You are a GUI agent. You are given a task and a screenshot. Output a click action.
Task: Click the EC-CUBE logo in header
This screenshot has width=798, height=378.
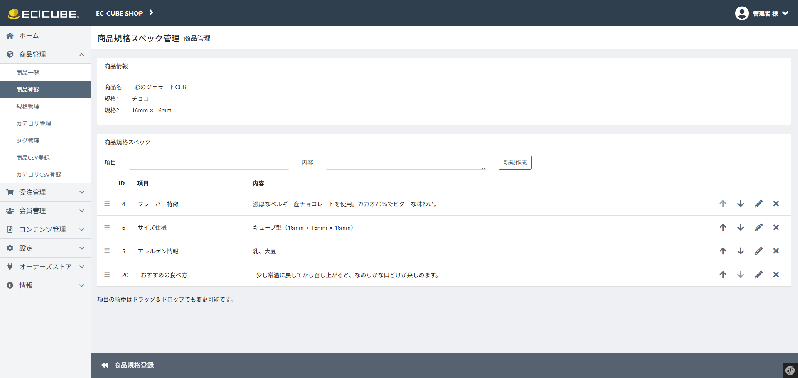click(43, 13)
